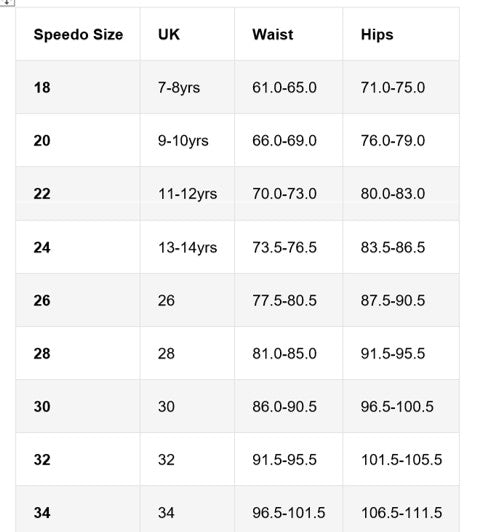The image size is (485, 532).
Task: Select the 13-14yrs cell
Action: [187, 247]
